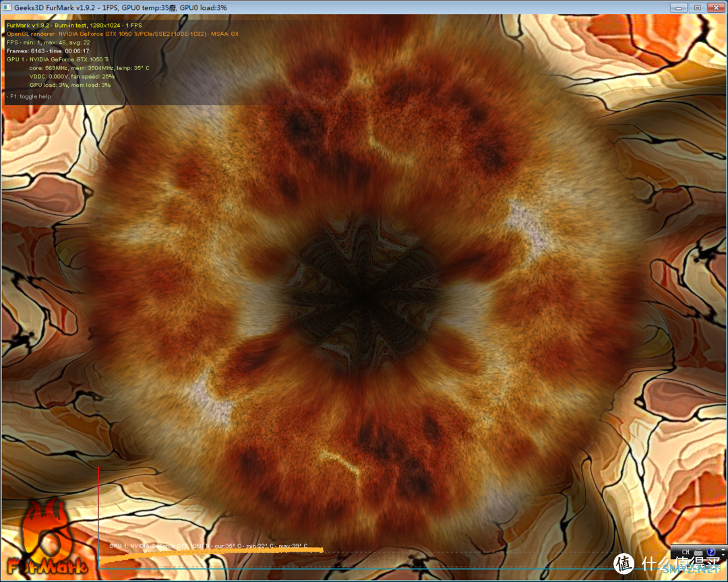Click the OpenGL renderer info line

click(x=123, y=34)
